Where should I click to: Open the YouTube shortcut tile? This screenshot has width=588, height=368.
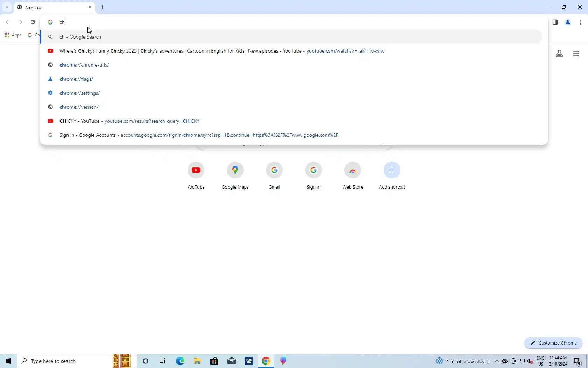click(196, 176)
